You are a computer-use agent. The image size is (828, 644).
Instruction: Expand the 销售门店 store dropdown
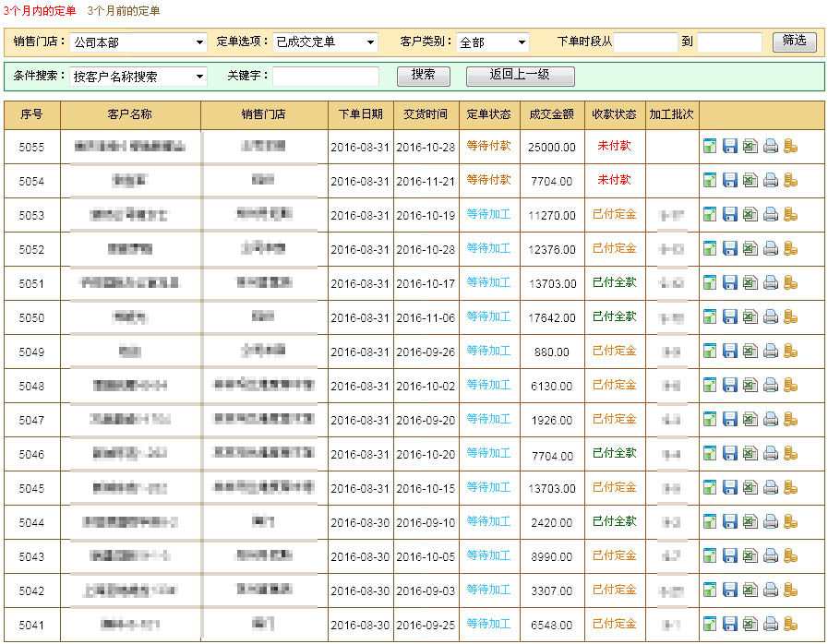[138, 42]
